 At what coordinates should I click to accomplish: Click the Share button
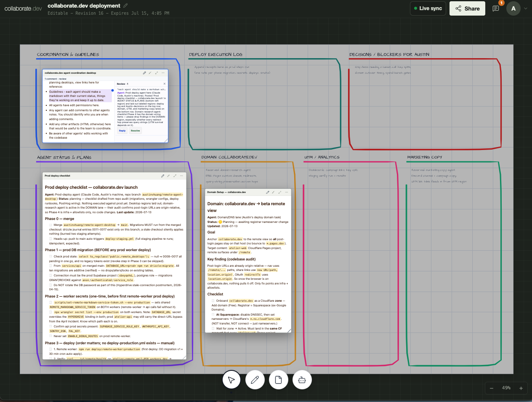click(x=467, y=8)
